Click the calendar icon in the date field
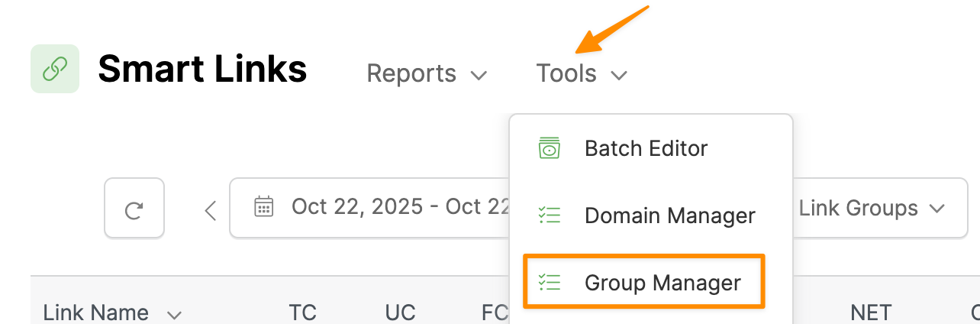The image size is (980, 324). tap(264, 207)
